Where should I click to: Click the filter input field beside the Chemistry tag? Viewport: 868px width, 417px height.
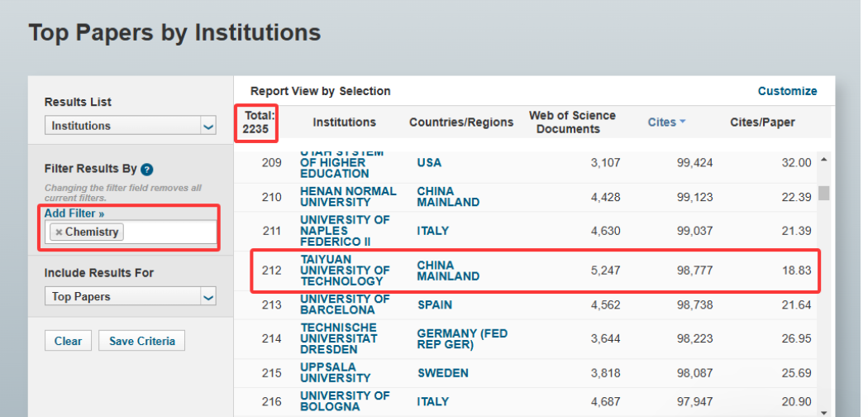point(169,232)
